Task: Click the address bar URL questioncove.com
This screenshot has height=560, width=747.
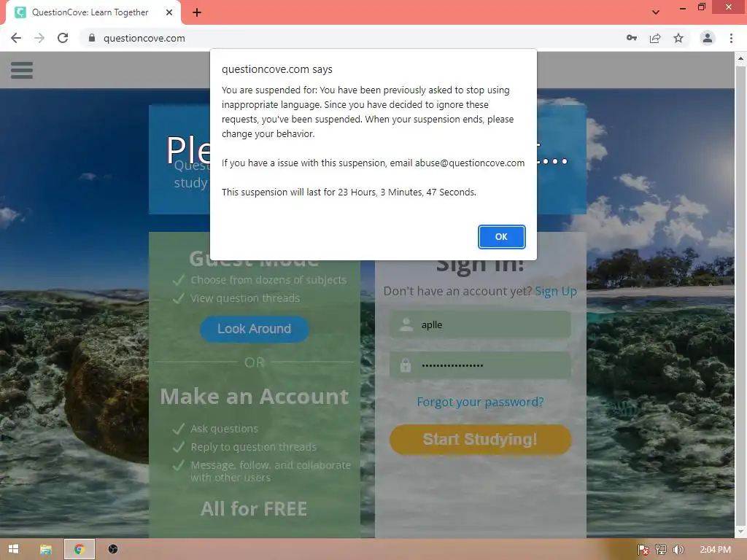Action: pyautogui.click(x=144, y=38)
